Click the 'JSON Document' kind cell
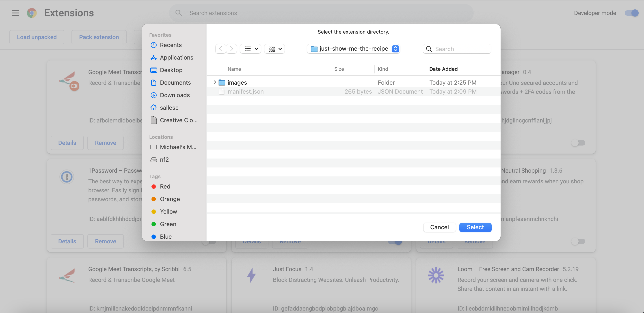This screenshot has height=313, width=644. [400, 91]
